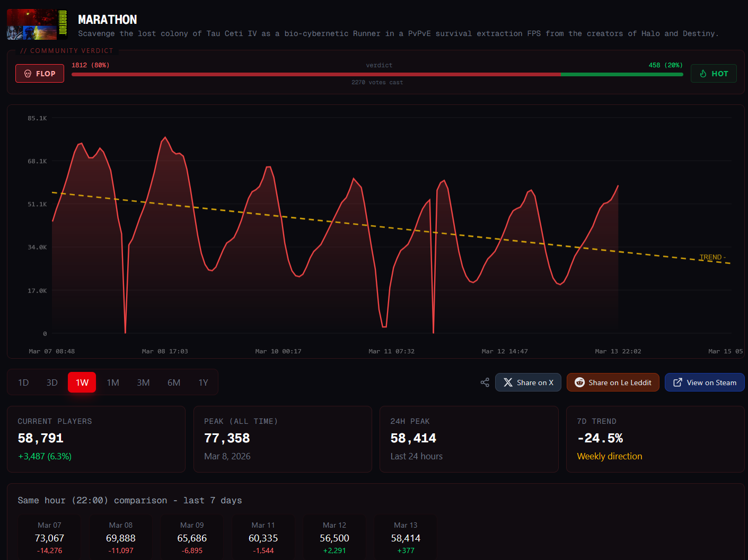The image size is (748, 560).
Task: Click the red flop portion of verdict bar
Action: click(x=316, y=75)
